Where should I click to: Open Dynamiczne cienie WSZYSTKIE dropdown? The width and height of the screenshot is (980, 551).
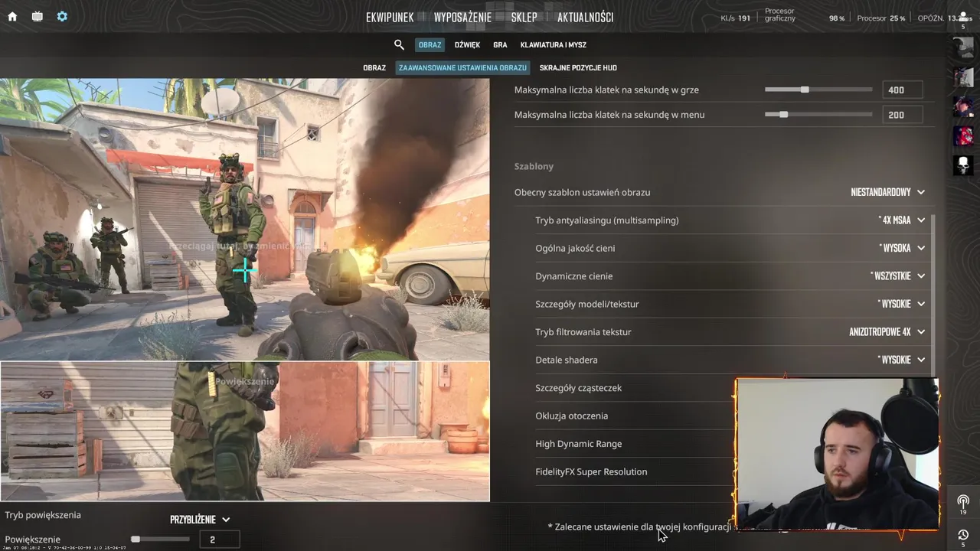pos(897,276)
